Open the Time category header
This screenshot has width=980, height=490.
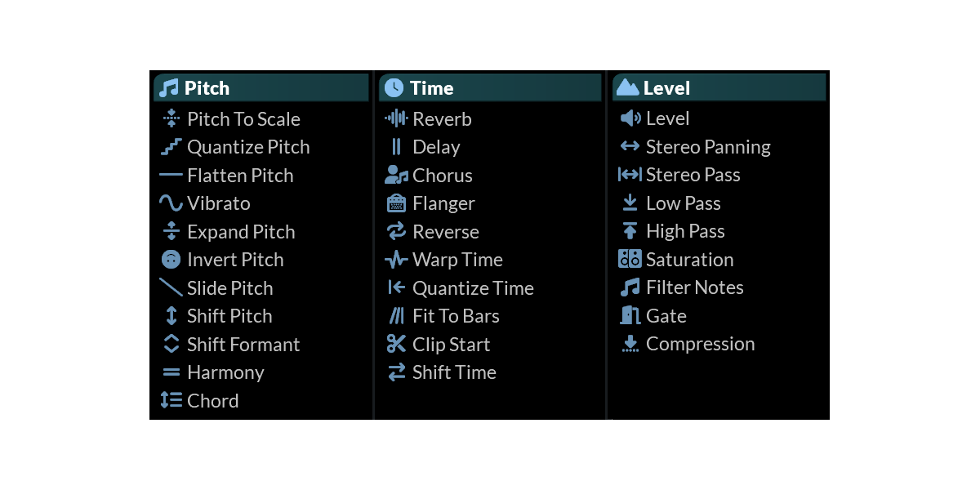pyautogui.click(x=490, y=88)
